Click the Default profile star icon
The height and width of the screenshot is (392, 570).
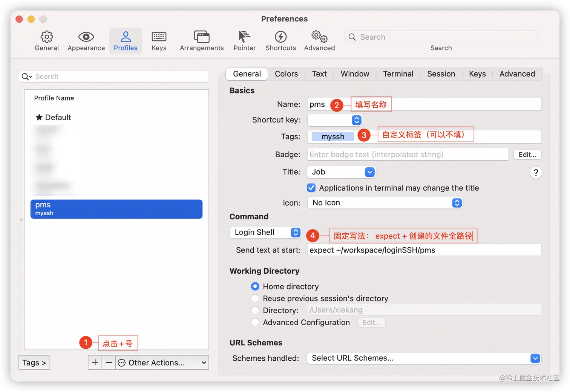(39, 117)
